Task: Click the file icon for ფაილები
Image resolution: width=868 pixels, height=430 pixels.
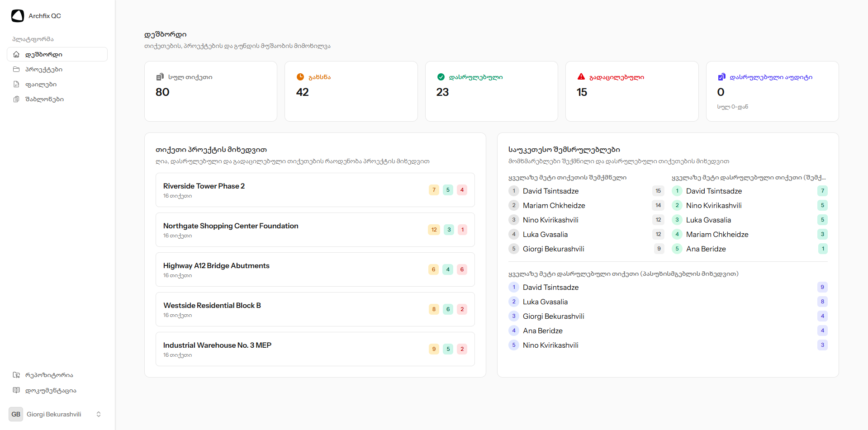Action: click(16, 84)
